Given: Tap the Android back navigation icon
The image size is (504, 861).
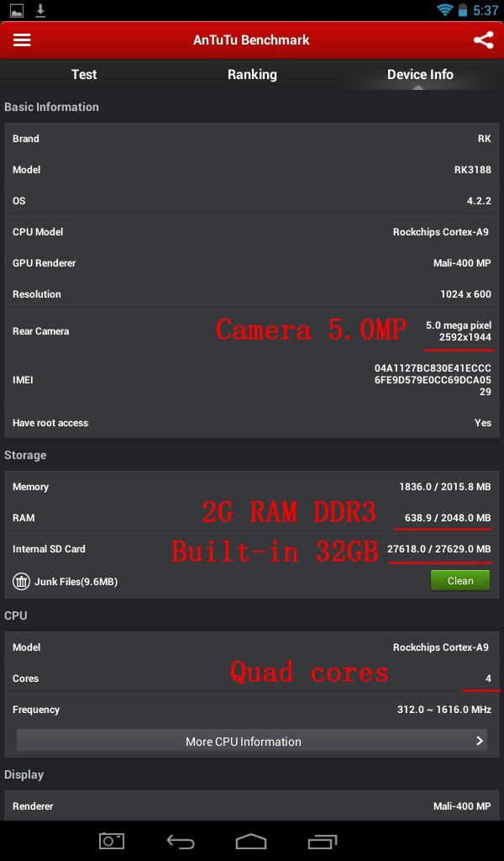Looking at the screenshot, I should click(x=181, y=841).
